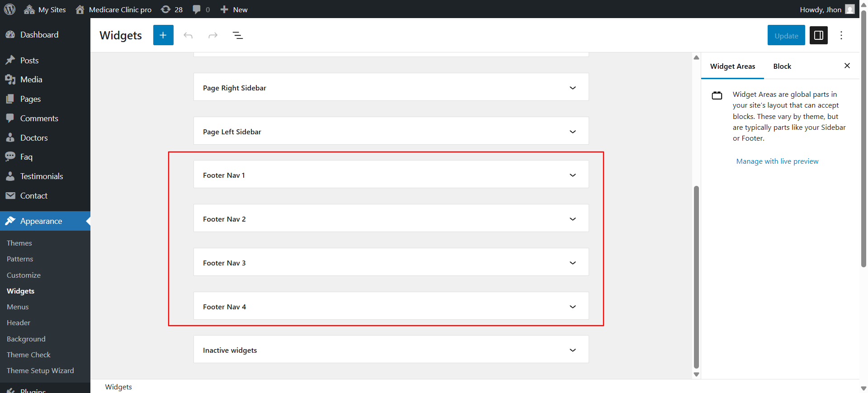Click the WordPress logo icon

(9, 9)
